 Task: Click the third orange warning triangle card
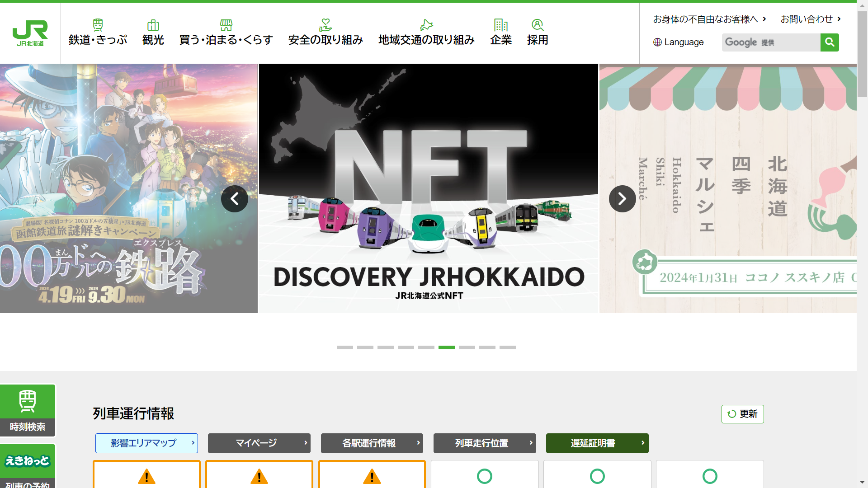pos(372,474)
